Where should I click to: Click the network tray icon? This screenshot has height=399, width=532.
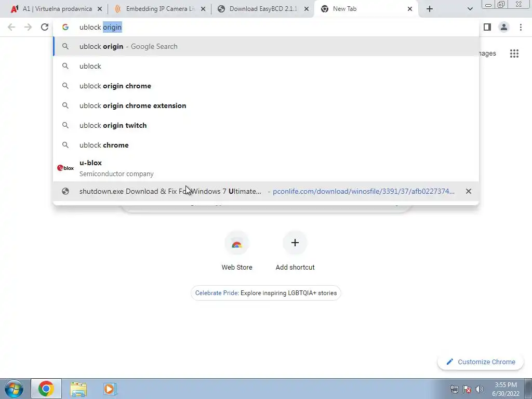[454, 389]
